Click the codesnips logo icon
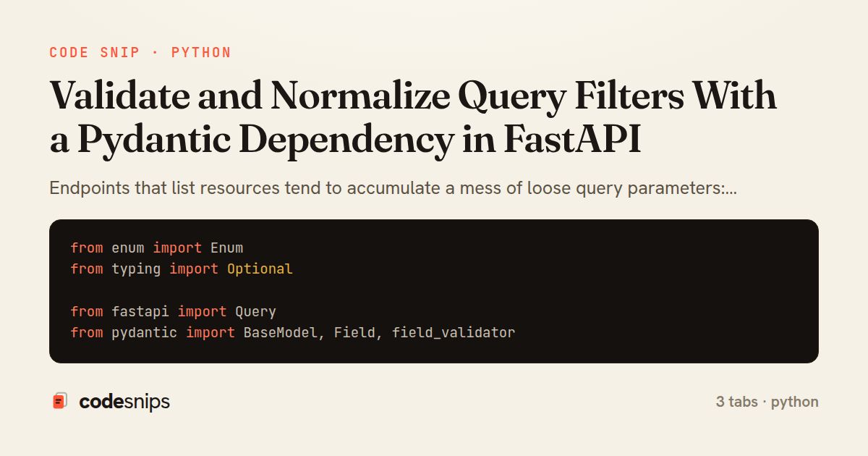The image size is (868, 456). pyautogui.click(x=60, y=401)
